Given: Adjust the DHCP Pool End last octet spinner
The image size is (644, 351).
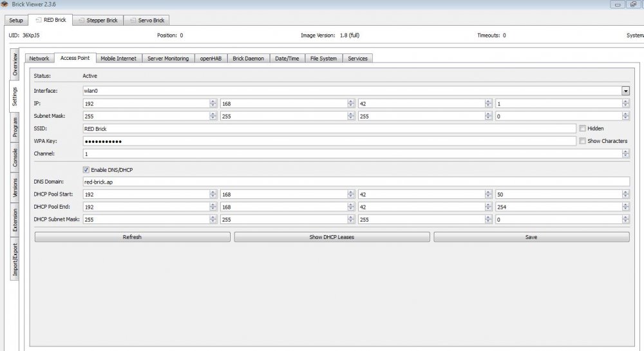Looking at the screenshot, I should [625, 207].
